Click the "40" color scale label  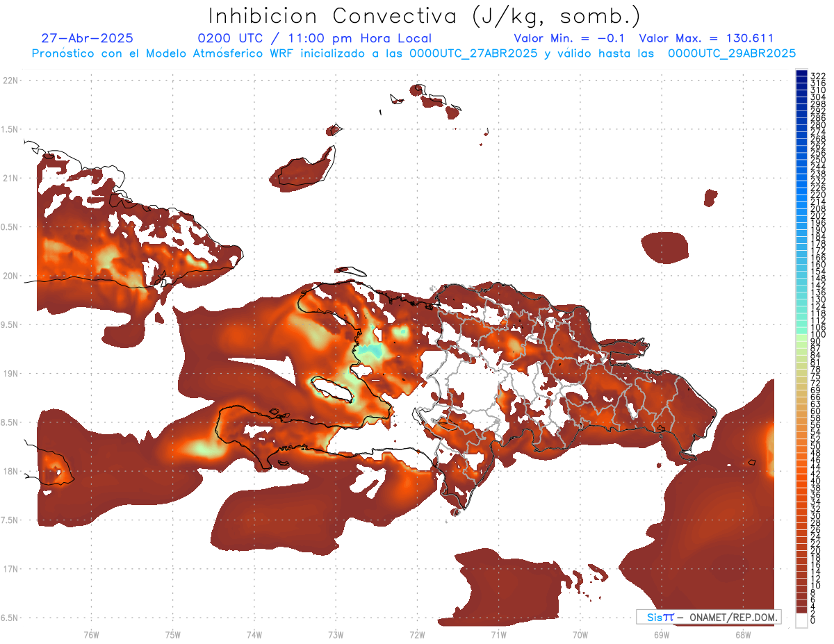816,481
